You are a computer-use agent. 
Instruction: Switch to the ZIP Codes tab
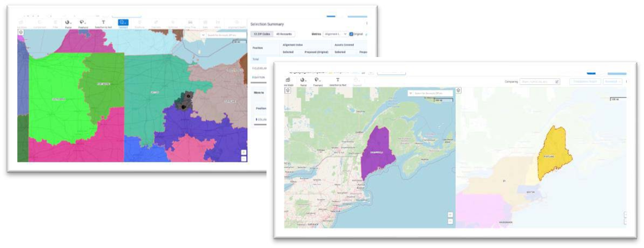[261, 34]
